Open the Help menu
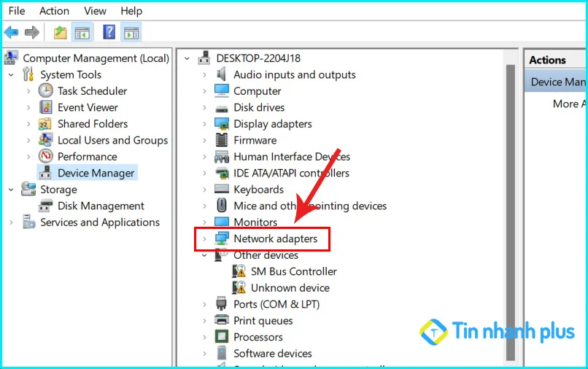This screenshot has height=369, width=588. click(131, 11)
